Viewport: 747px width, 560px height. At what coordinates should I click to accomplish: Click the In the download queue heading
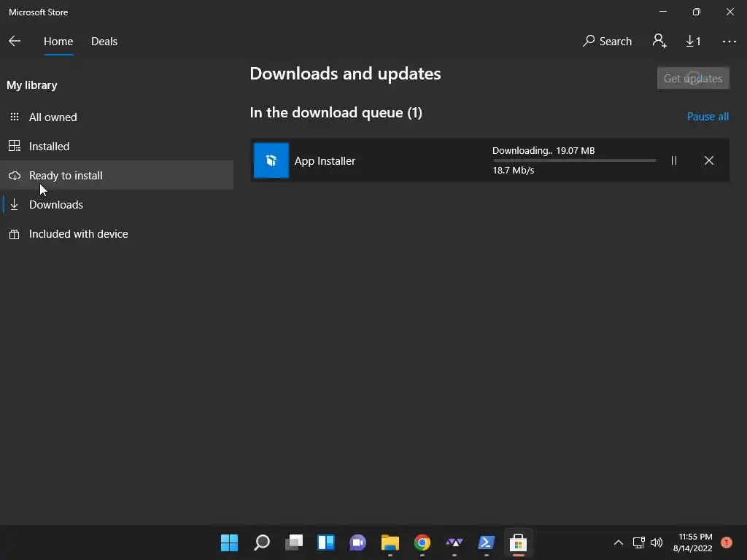click(336, 113)
